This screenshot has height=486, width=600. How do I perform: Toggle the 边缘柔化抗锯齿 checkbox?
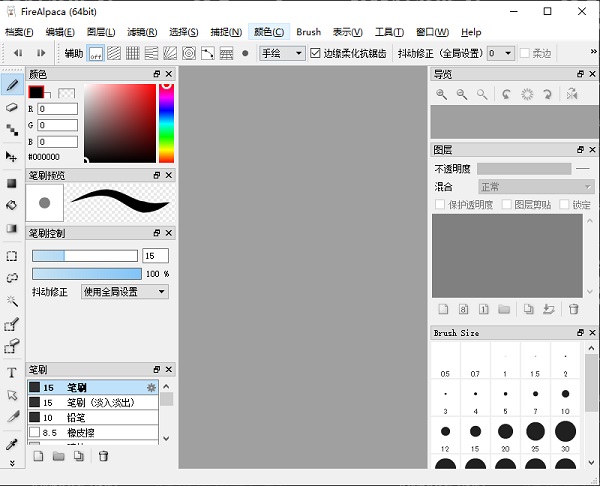316,53
